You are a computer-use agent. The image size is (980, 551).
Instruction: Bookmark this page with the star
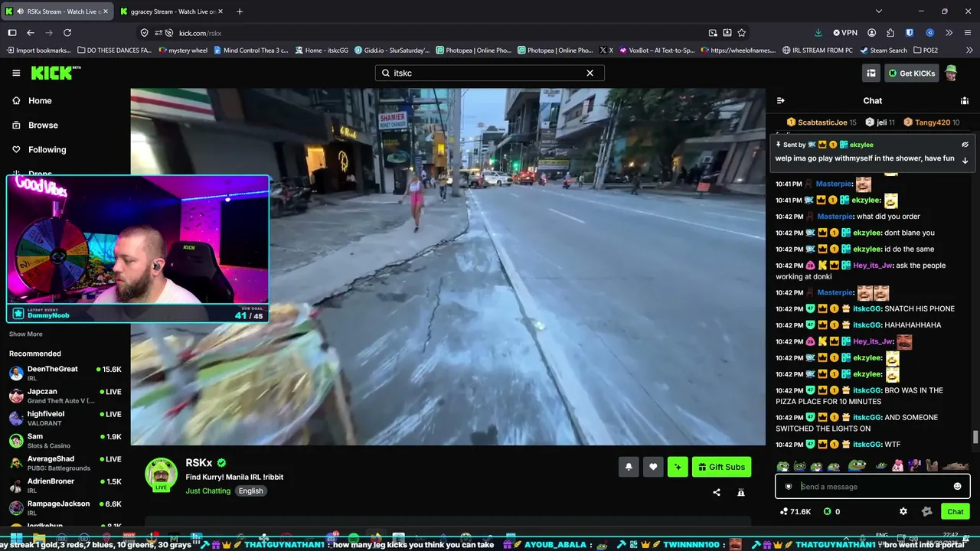pyautogui.click(x=741, y=33)
